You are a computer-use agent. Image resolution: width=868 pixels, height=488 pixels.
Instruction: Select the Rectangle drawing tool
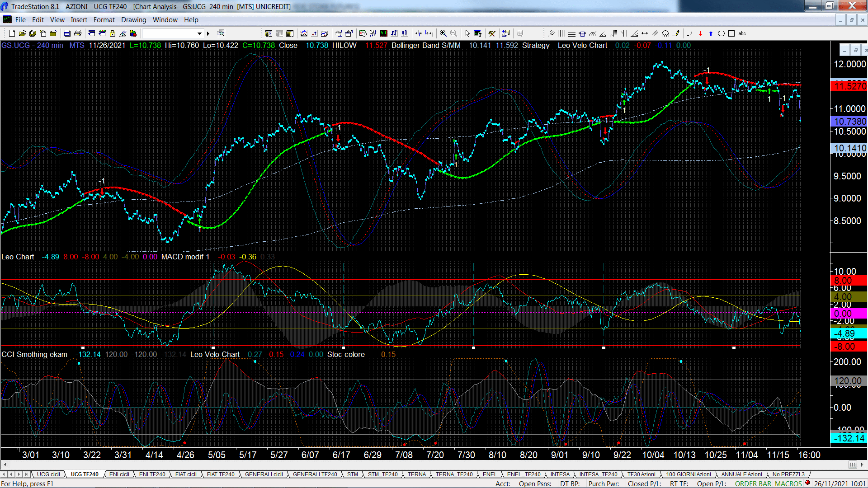pyautogui.click(x=731, y=33)
